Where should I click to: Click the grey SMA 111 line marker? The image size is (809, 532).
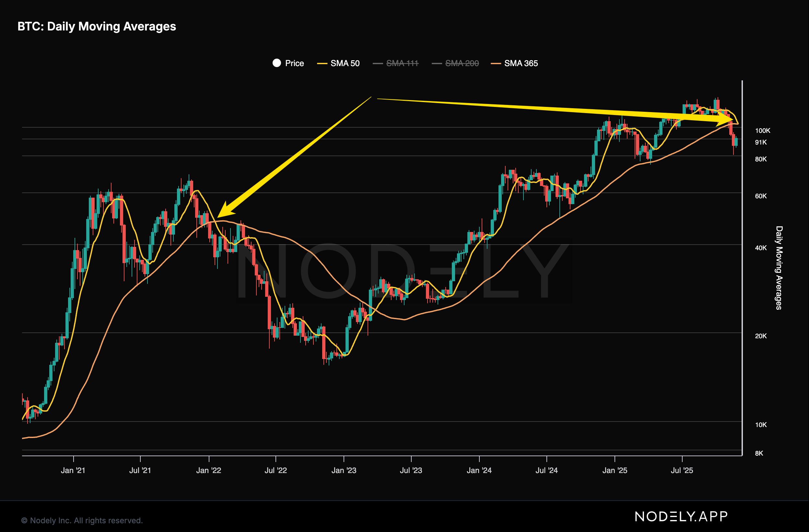coord(378,64)
